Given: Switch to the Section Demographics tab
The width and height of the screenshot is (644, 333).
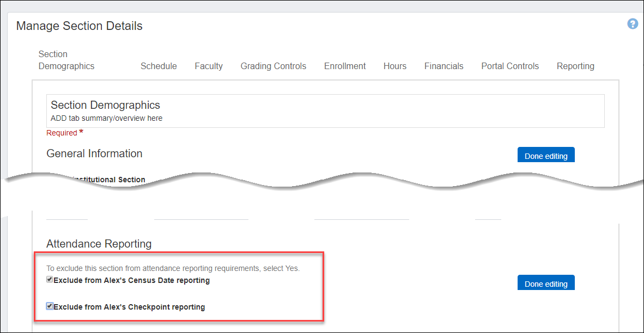Looking at the screenshot, I should (x=66, y=60).
